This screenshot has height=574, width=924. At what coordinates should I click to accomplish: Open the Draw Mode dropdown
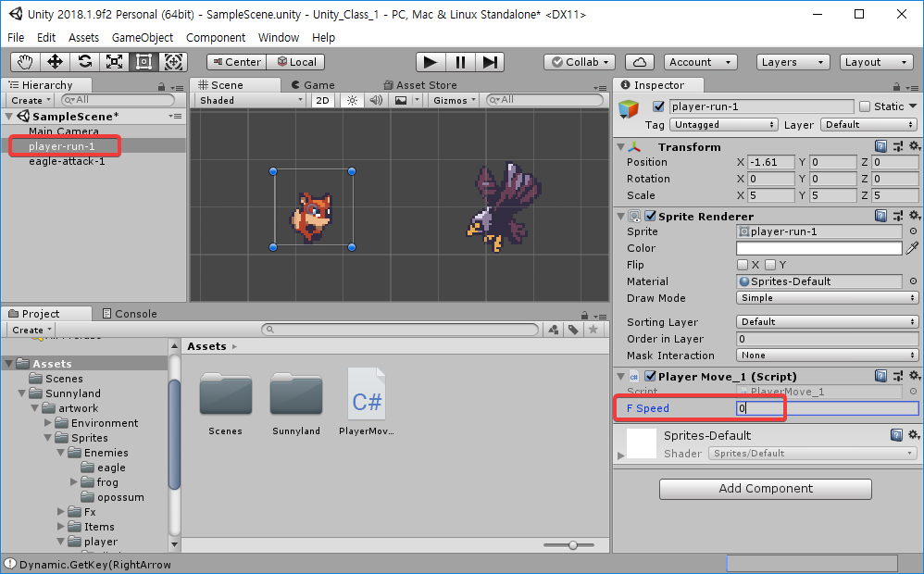pos(828,297)
